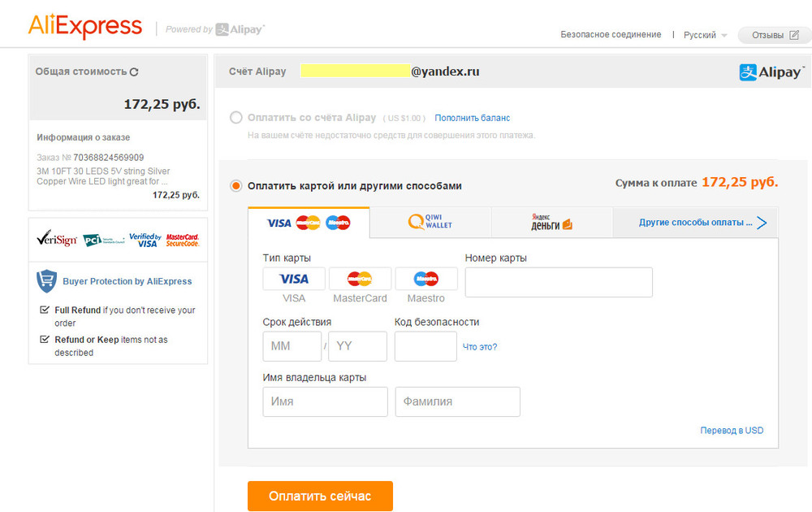Click the Номер карты input field
The width and height of the screenshot is (812, 512).
559,282
